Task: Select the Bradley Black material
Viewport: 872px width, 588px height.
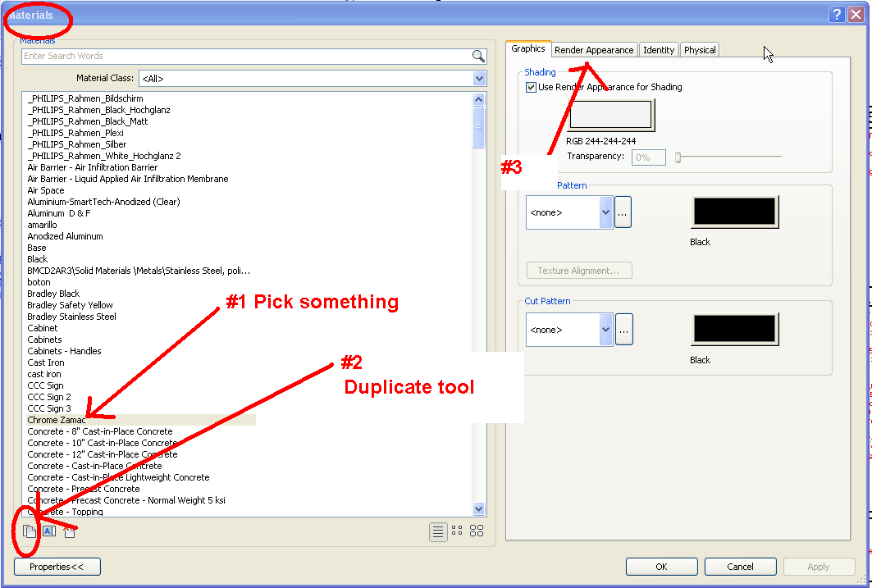Action: [x=53, y=294]
